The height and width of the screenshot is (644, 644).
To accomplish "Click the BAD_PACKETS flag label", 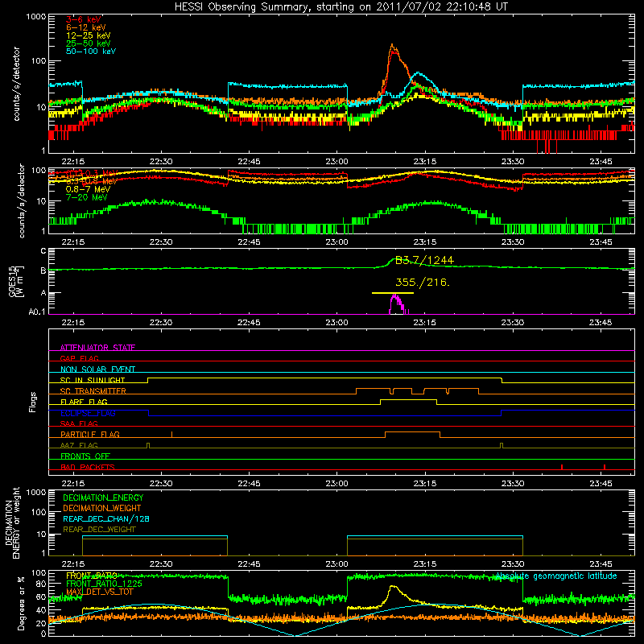I will 88,467.
